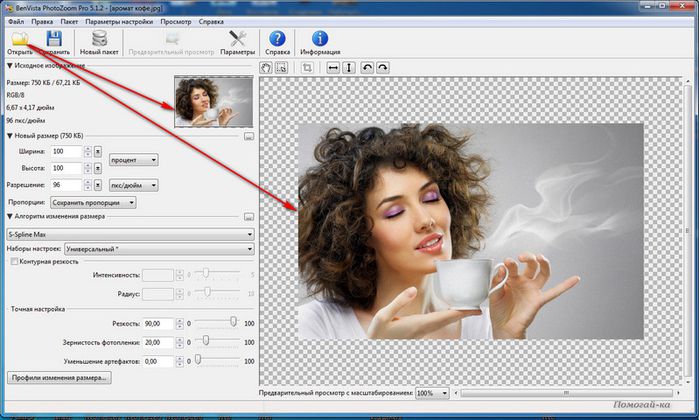
Task: Open Параметры настройки menu
Action: tap(119, 21)
